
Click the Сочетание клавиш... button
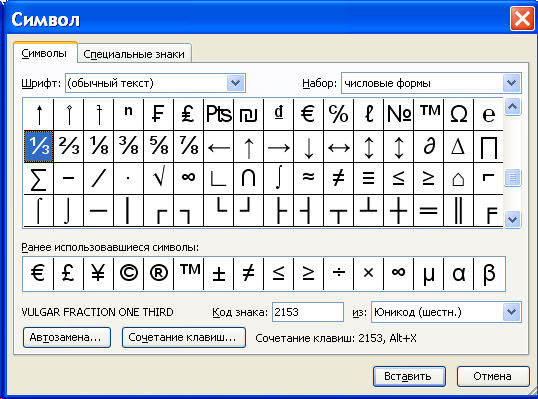tap(184, 338)
